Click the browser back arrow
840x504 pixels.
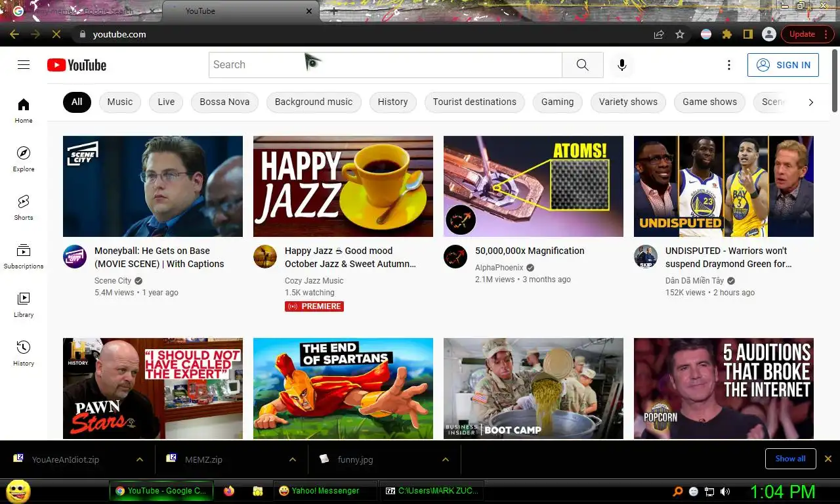click(x=14, y=34)
